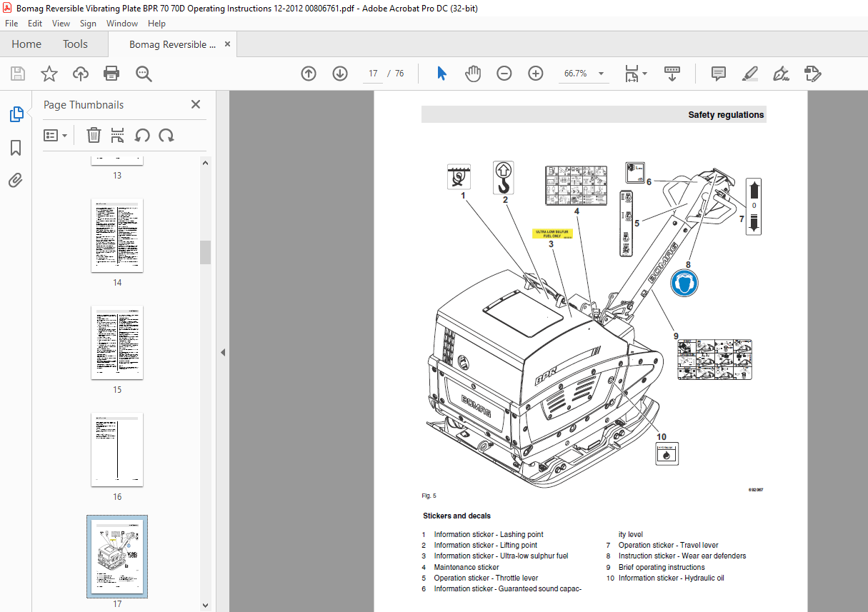Open the find text magnifier icon
The width and height of the screenshot is (868, 612).
pyautogui.click(x=144, y=74)
